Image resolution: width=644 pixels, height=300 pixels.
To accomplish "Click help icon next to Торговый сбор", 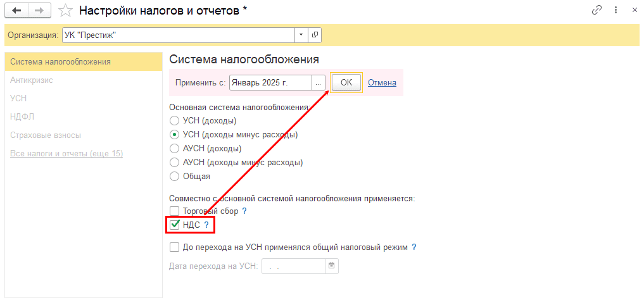I will point(244,211).
